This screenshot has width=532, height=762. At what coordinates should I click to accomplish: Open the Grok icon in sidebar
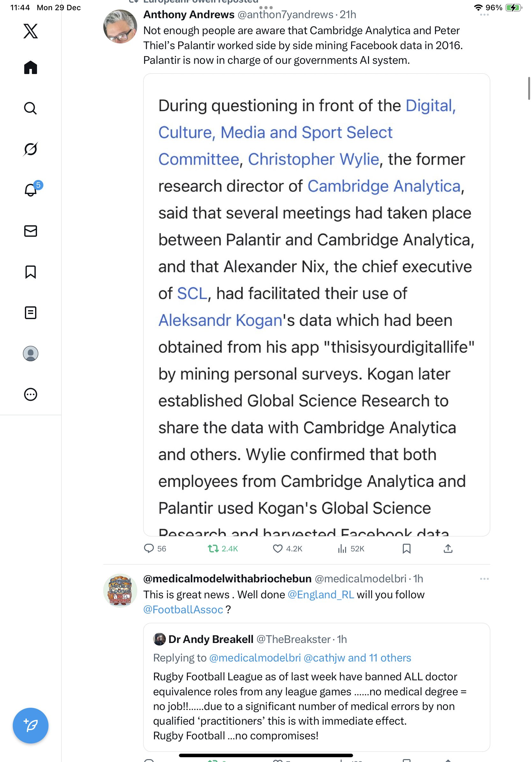point(31,149)
